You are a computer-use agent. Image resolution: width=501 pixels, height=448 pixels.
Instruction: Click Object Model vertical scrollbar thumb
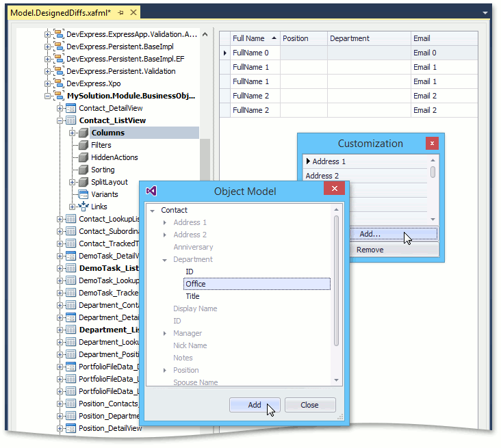point(336,281)
